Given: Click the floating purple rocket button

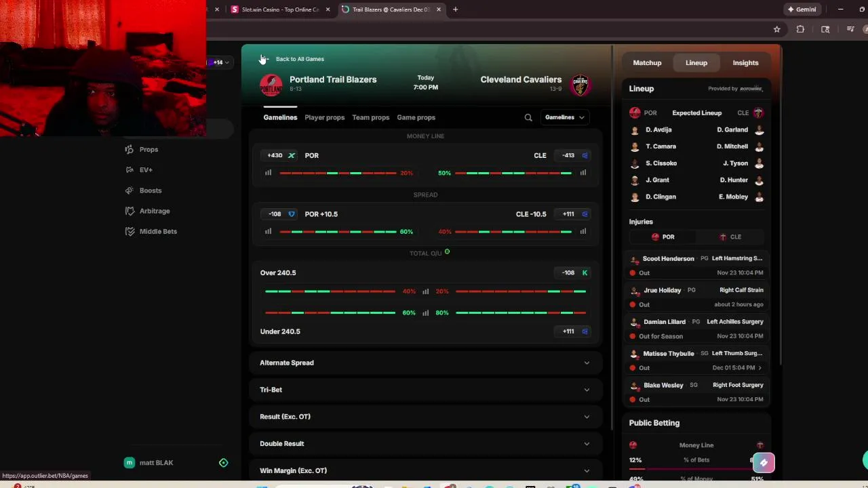Looking at the screenshot, I should point(764,463).
